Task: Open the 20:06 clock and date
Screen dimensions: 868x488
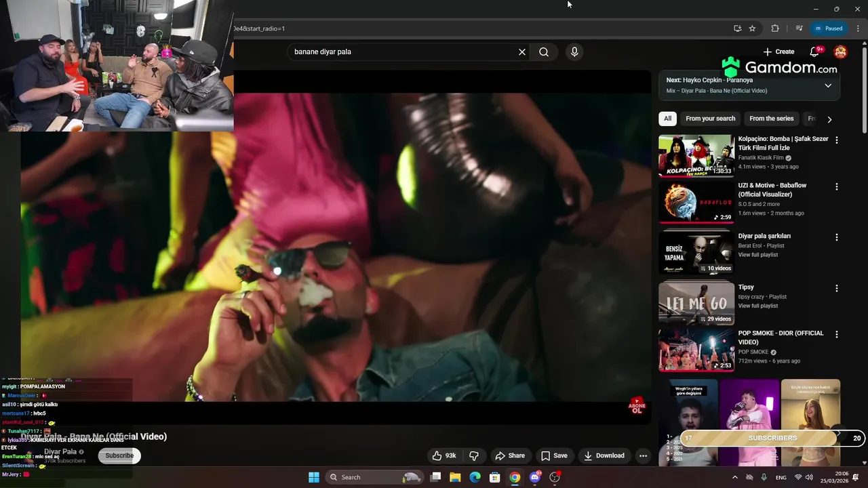Action: click(834, 477)
